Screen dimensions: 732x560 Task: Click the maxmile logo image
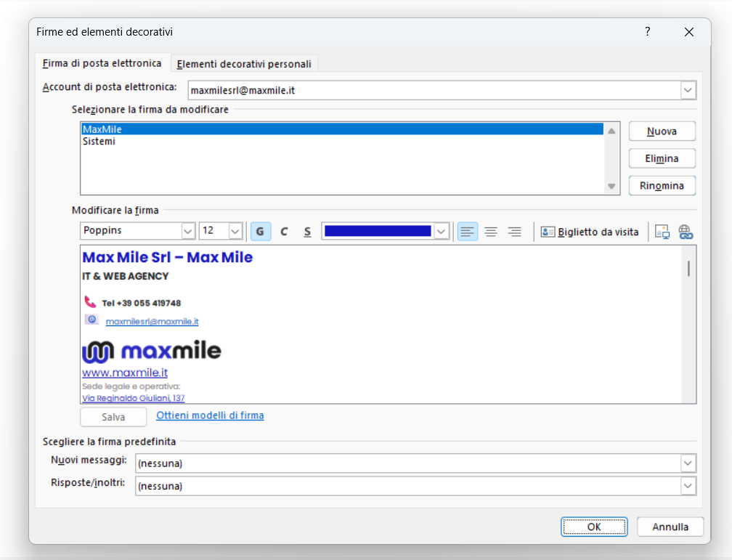[152, 352]
